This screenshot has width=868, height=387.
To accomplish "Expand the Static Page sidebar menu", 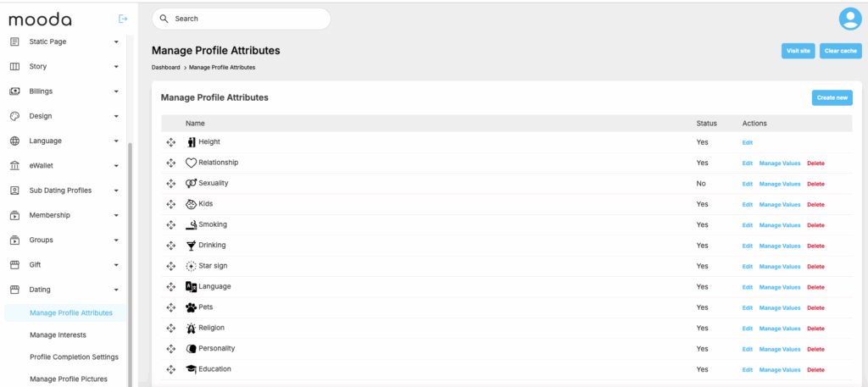I will point(116,41).
